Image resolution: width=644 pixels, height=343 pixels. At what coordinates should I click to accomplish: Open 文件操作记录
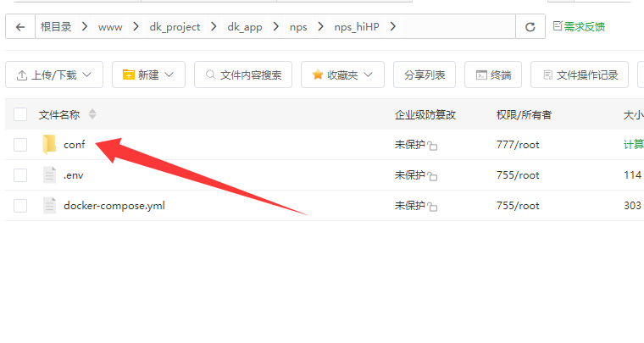(580, 75)
